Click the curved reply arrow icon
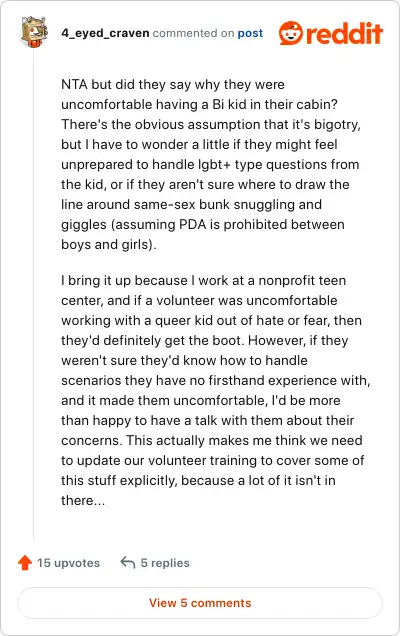Viewport: 400px width, 636px height. pos(128,563)
